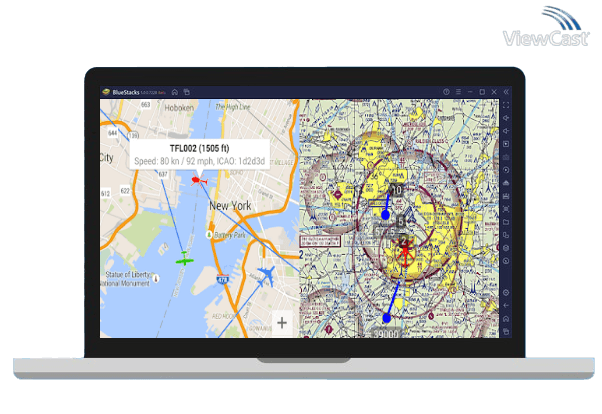Click the route 663 badge
Viewport: 602px width, 414px height.
point(146,105)
